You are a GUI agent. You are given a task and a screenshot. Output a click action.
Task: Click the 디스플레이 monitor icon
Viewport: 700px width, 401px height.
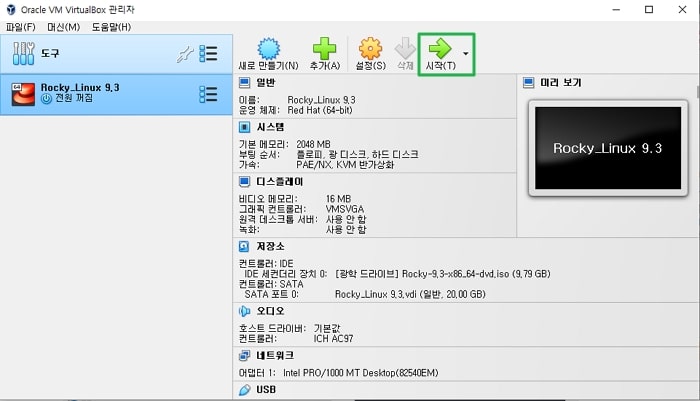[x=244, y=182]
